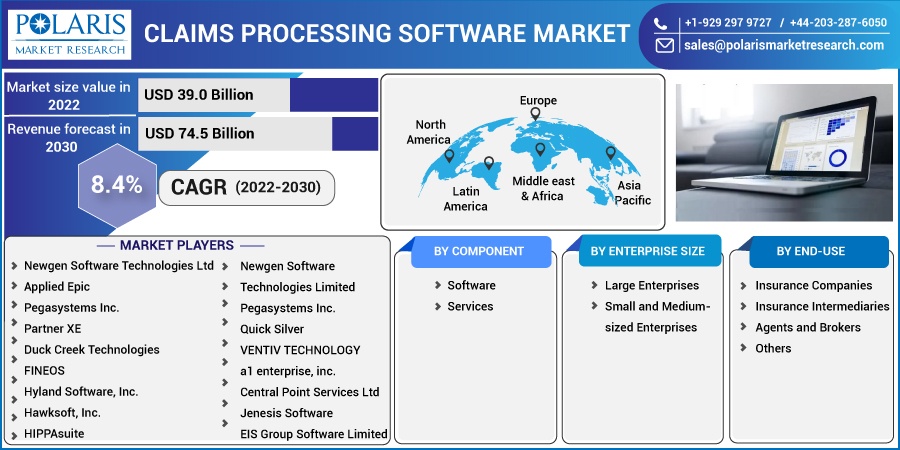Viewport: 900px width, 450px height.
Task: Click the By Enterprise Size header
Action: 648,251
